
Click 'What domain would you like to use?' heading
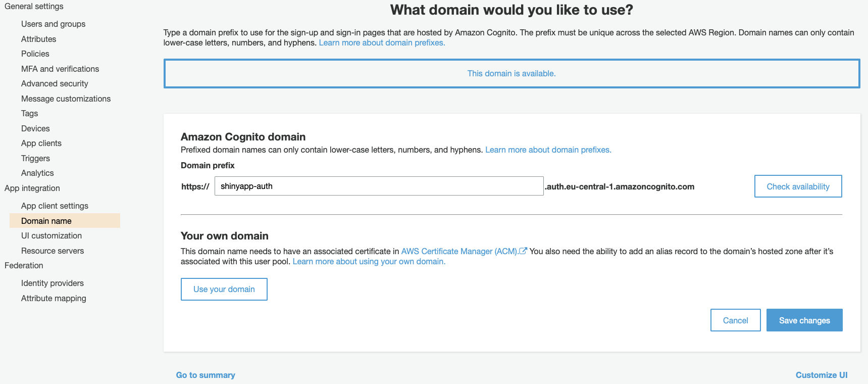pos(512,10)
